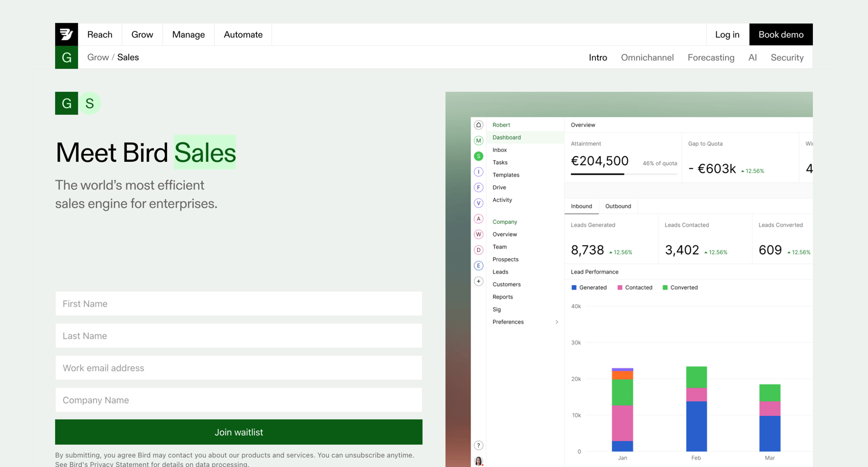Open the Manage menu
Screen dimensions: 868x467
point(188,34)
